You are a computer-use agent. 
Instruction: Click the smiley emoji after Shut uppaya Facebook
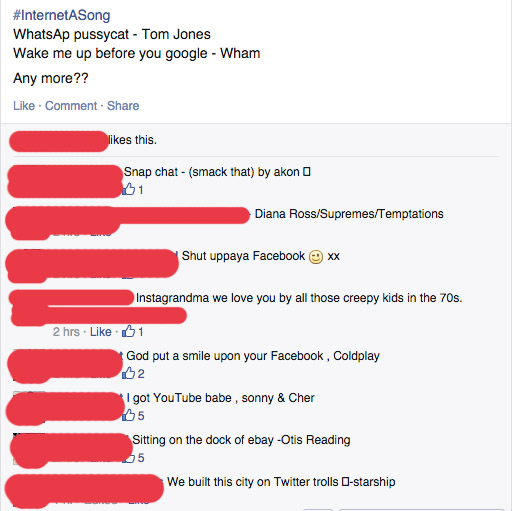click(316, 257)
